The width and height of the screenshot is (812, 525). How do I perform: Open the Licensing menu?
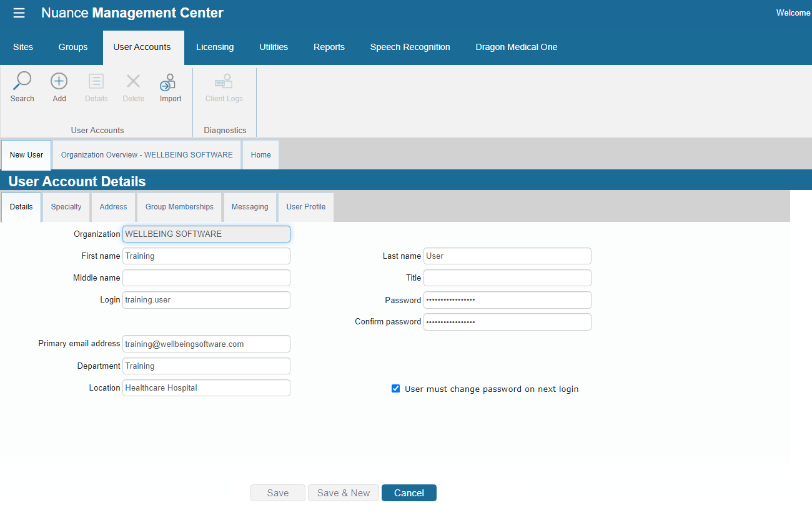click(215, 47)
